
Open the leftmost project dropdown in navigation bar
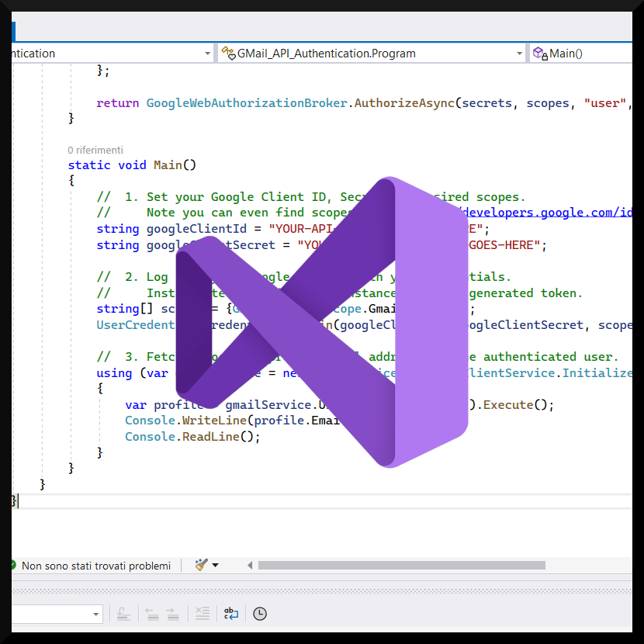point(206,53)
